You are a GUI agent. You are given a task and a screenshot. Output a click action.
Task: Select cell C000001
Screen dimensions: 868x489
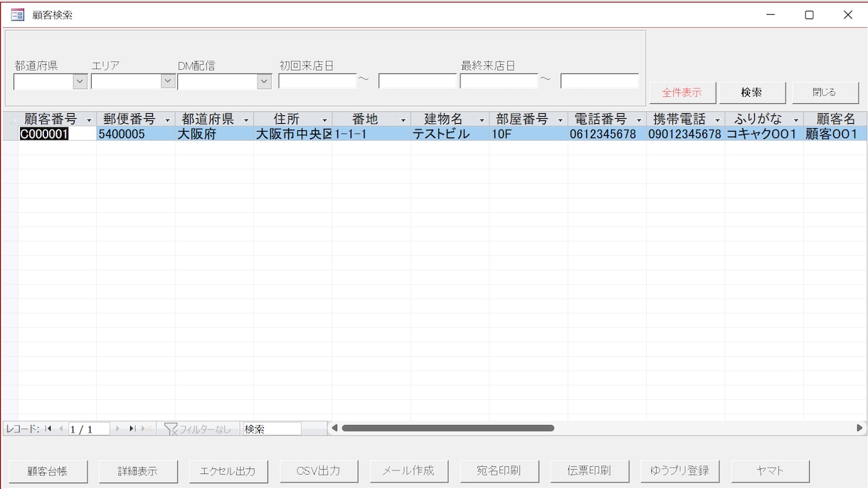(57, 134)
